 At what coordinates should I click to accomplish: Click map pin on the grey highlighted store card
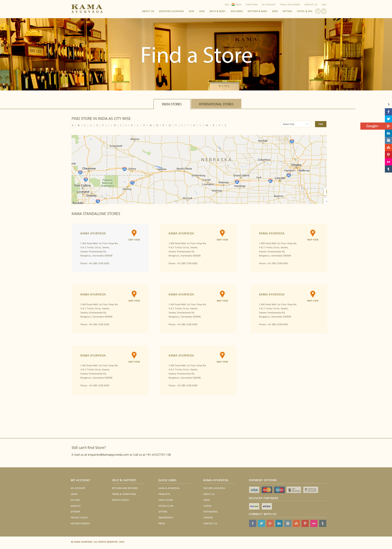(134, 233)
